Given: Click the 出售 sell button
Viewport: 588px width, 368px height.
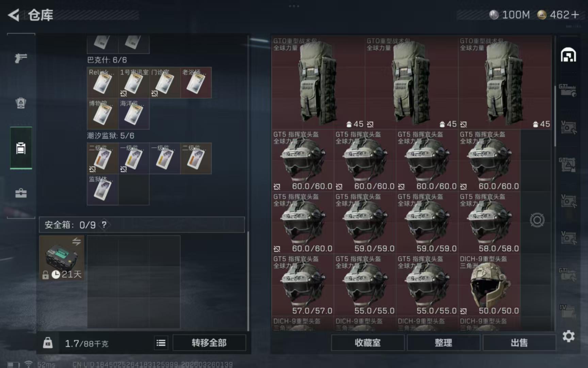Looking at the screenshot, I should [519, 343].
